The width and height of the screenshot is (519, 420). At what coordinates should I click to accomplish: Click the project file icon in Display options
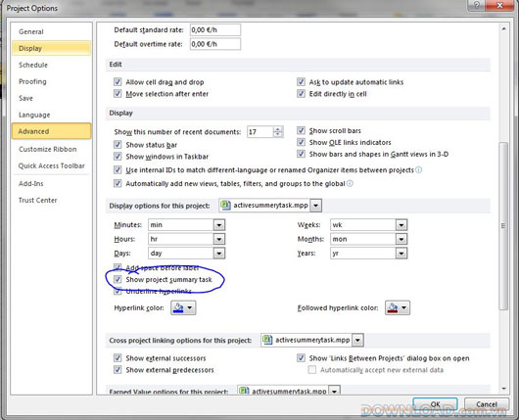(x=225, y=206)
